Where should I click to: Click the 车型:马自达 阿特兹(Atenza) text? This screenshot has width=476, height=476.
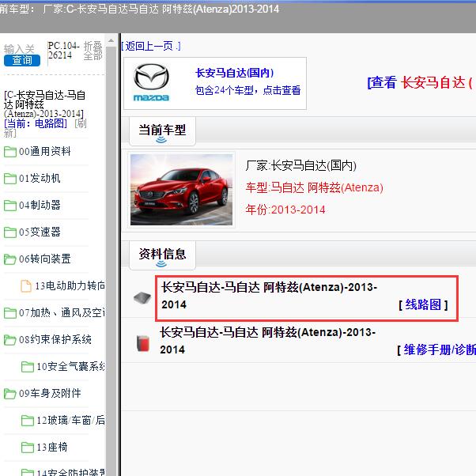coord(314,187)
